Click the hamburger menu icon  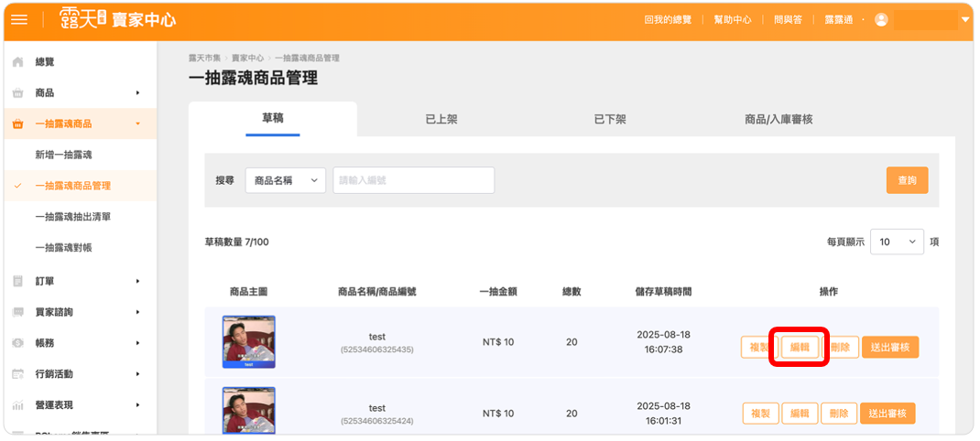19,20
